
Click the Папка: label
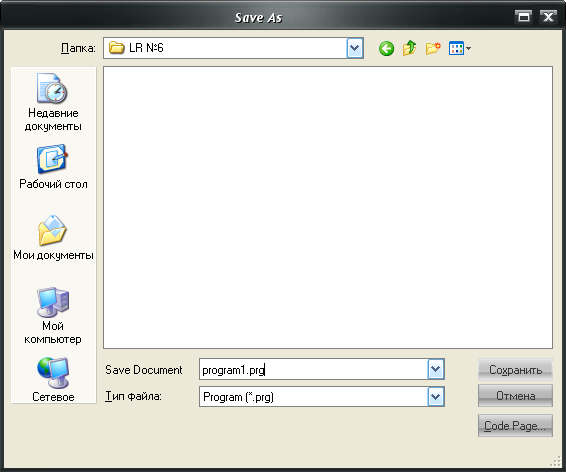coord(78,48)
